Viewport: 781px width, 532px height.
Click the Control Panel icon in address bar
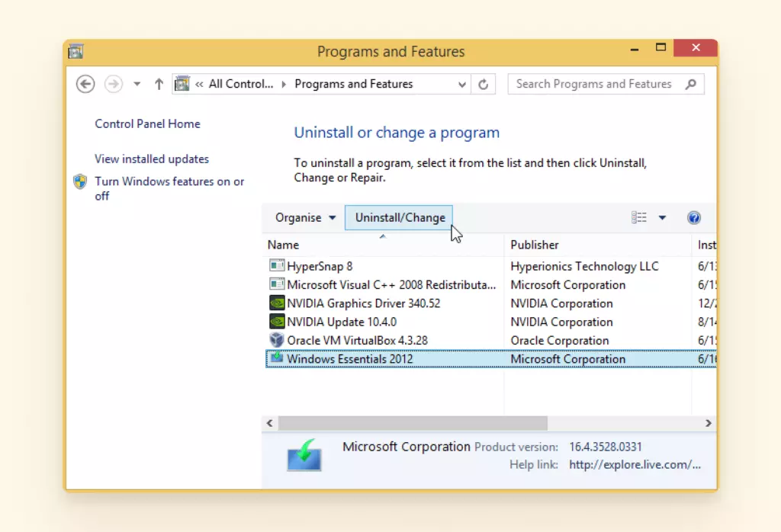coord(182,84)
